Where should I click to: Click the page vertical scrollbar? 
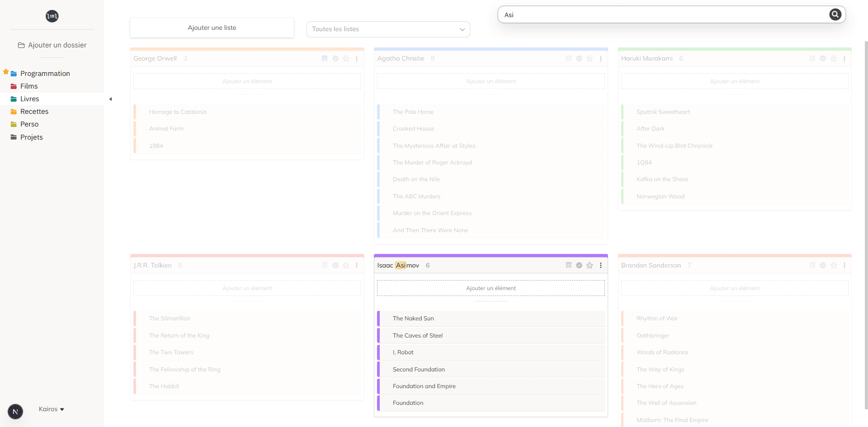click(x=866, y=226)
